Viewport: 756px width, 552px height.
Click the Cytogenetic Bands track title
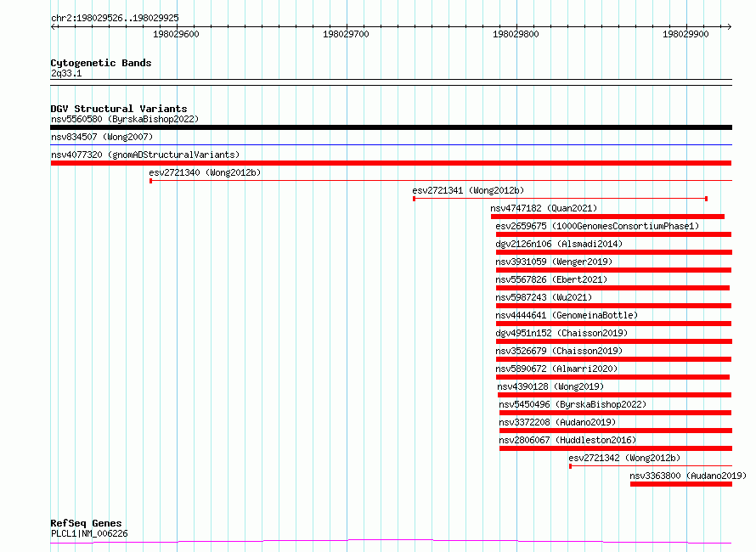pyautogui.click(x=101, y=63)
